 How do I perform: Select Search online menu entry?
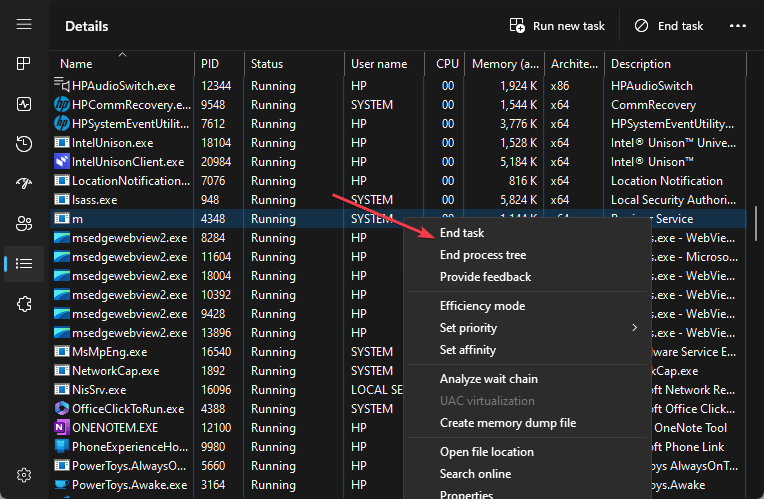point(527,474)
